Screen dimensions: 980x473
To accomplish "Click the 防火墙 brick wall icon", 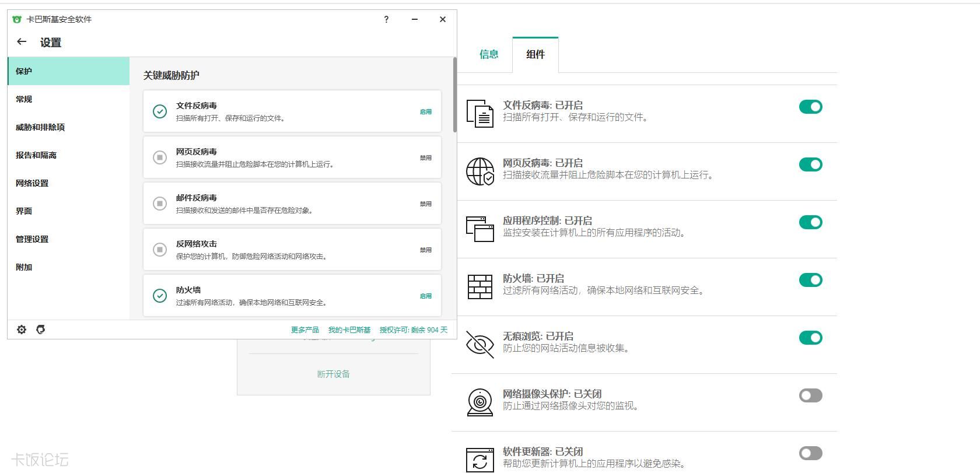I will (480, 287).
